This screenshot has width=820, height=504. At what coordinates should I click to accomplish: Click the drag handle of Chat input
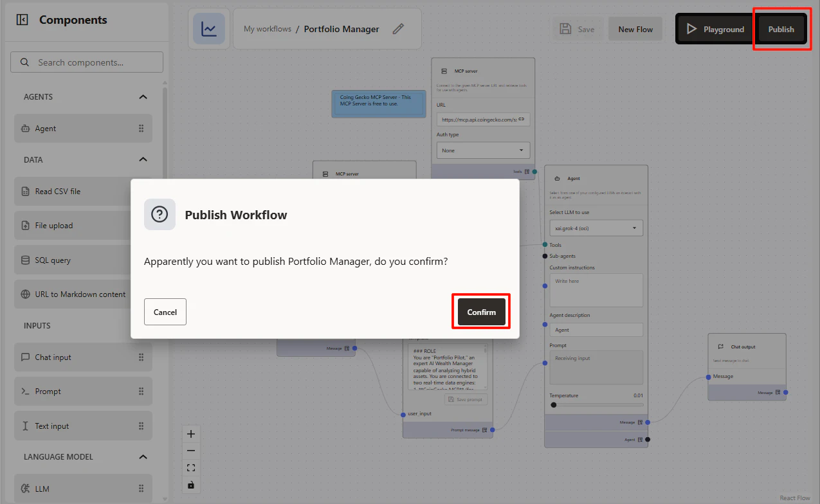141,357
